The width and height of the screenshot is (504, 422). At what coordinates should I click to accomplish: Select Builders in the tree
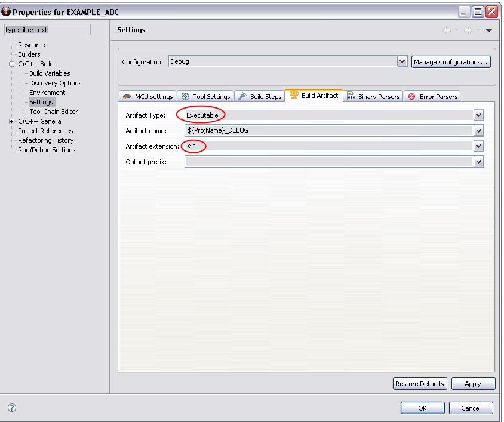click(29, 54)
